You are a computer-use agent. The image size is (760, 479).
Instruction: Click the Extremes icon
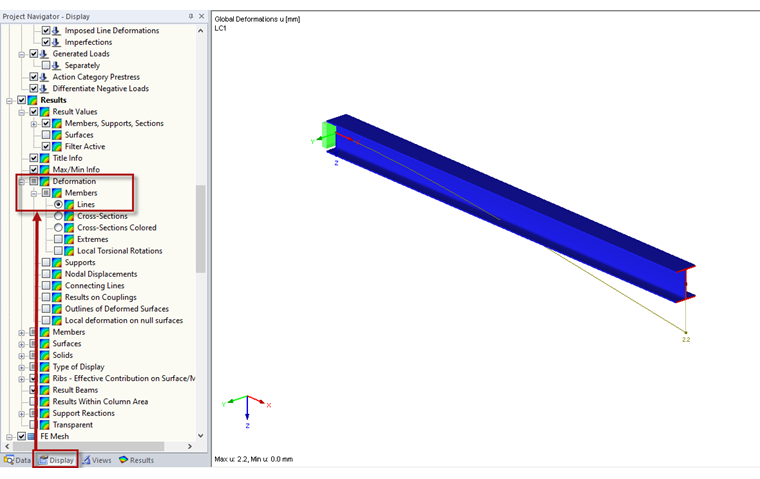(x=69, y=240)
